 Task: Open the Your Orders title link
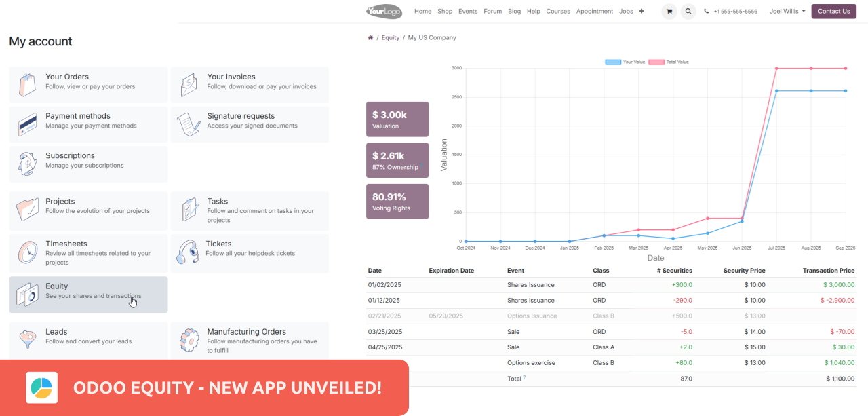(67, 77)
